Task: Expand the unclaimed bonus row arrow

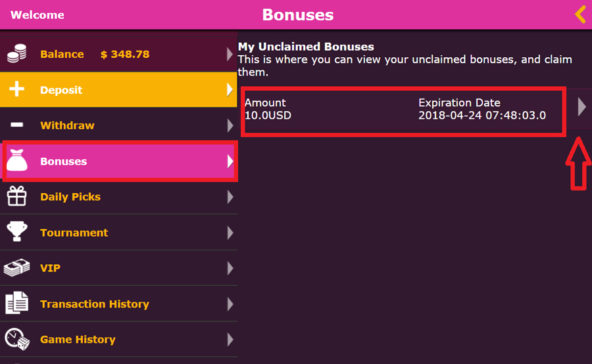Action: tap(581, 107)
